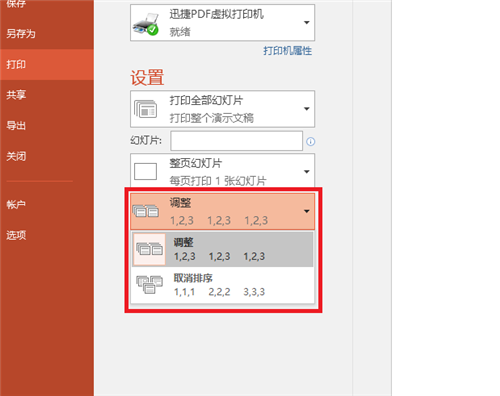500x396 pixels.
Task: Click the 设置 section heading
Action: [147, 78]
